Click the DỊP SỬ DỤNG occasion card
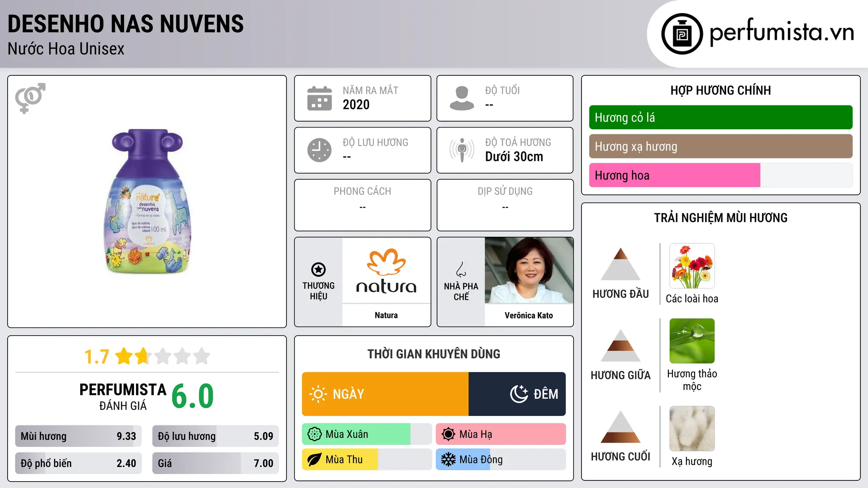This screenshot has width=868, height=488. click(505, 205)
